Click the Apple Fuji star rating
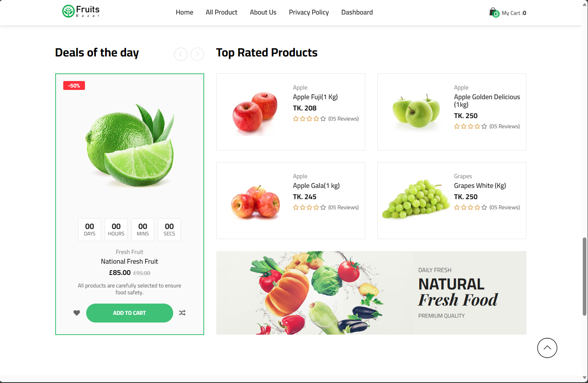 pos(309,119)
